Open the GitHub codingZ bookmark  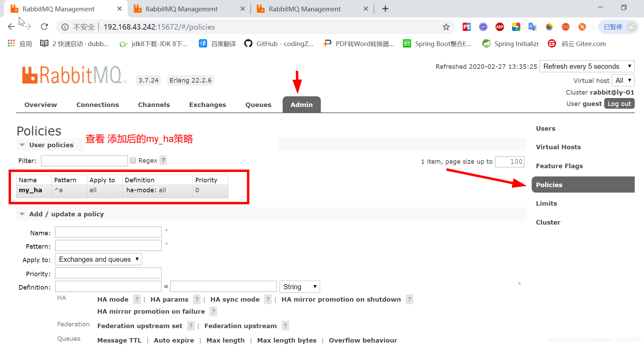click(x=279, y=44)
